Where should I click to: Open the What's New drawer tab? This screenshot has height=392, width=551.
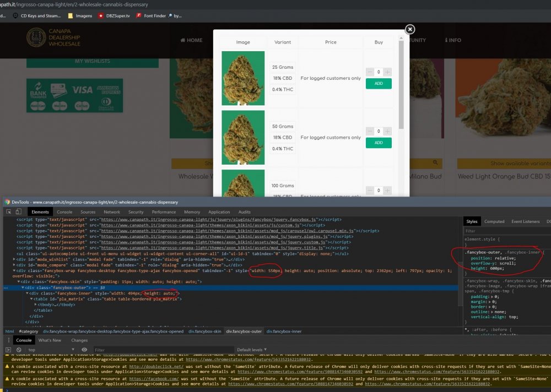[50, 340]
